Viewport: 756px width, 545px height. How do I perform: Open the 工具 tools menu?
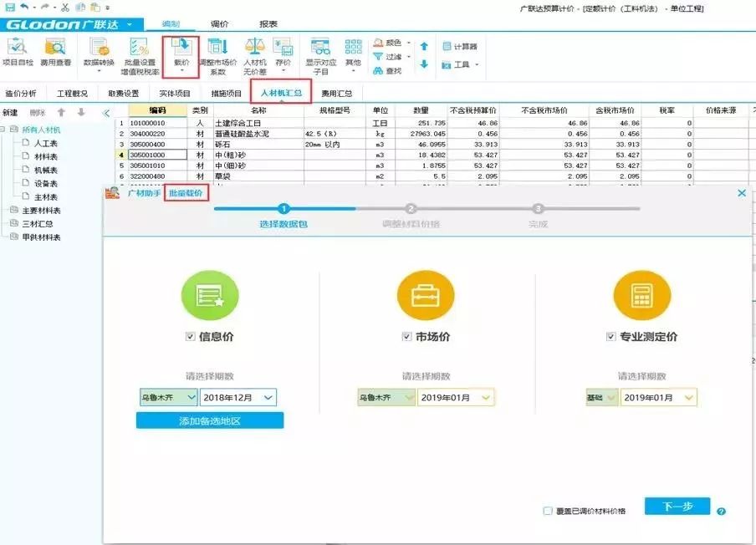pos(461,64)
